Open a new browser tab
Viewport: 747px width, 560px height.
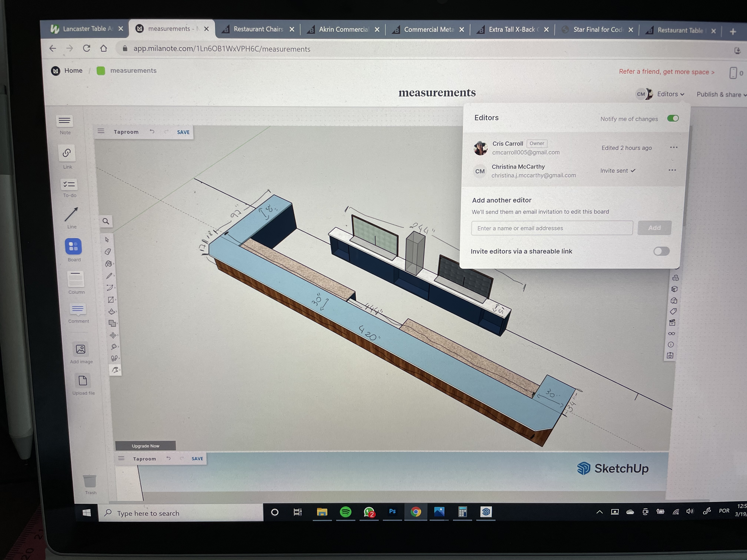click(733, 32)
